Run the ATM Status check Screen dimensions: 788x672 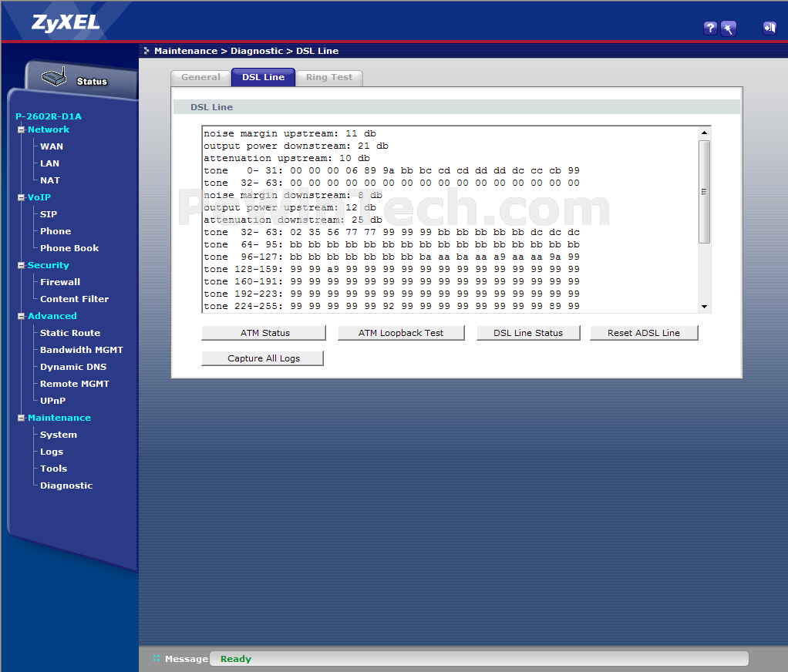(x=264, y=333)
